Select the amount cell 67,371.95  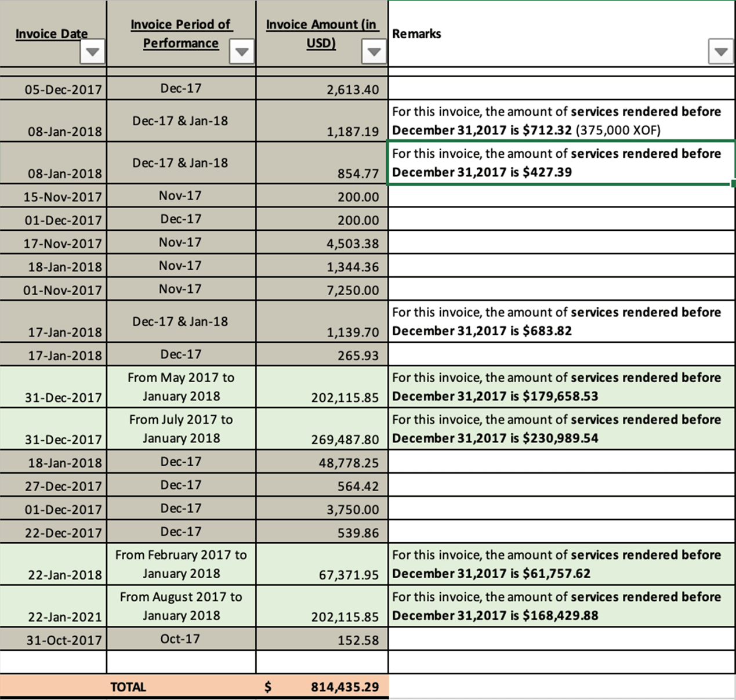click(322, 564)
